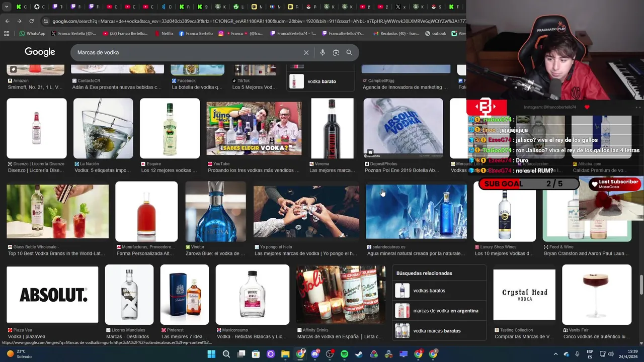644x362 pixels.
Task: Clear the search box with the X icon
Action: [x=306, y=52]
